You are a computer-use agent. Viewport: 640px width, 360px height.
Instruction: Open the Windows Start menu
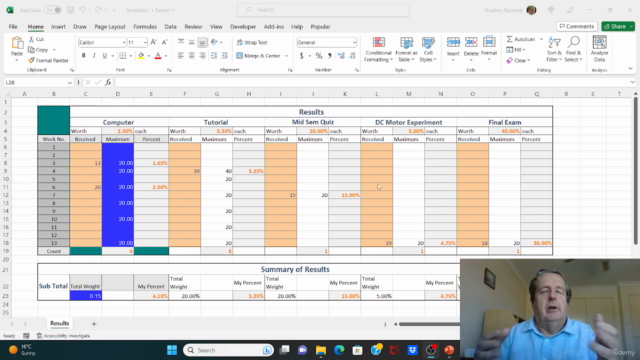click(172, 350)
